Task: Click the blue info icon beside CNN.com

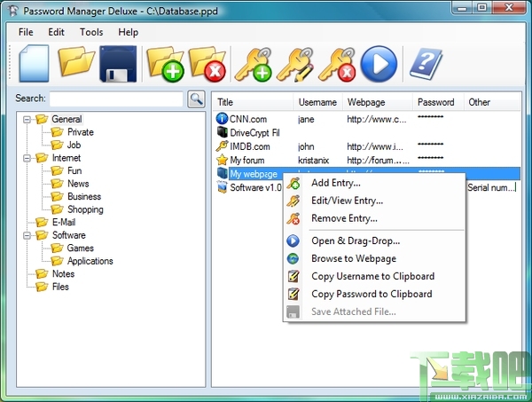Action: pyautogui.click(x=222, y=119)
